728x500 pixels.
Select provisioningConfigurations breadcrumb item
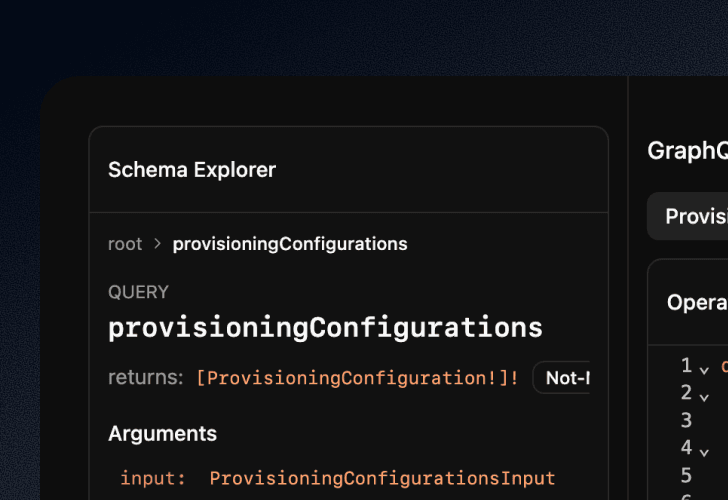point(290,244)
